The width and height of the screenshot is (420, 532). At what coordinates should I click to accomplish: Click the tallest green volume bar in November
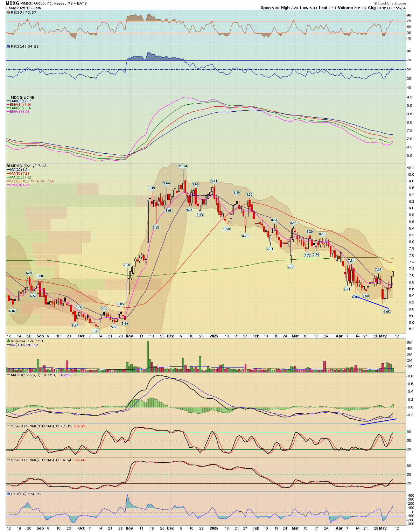point(148,356)
